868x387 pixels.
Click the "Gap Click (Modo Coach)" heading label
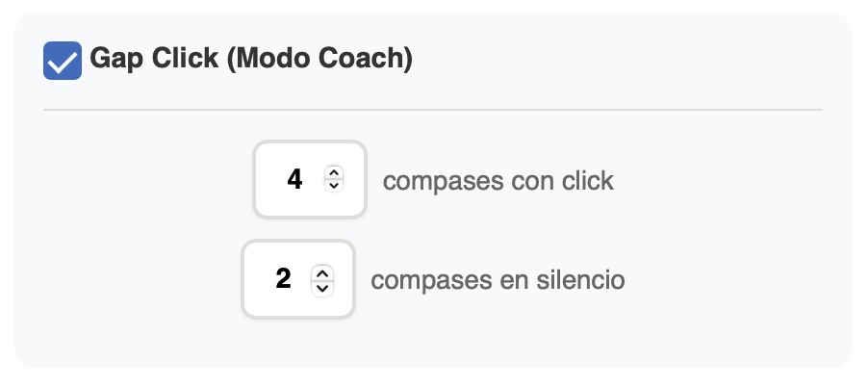coord(250,60)
